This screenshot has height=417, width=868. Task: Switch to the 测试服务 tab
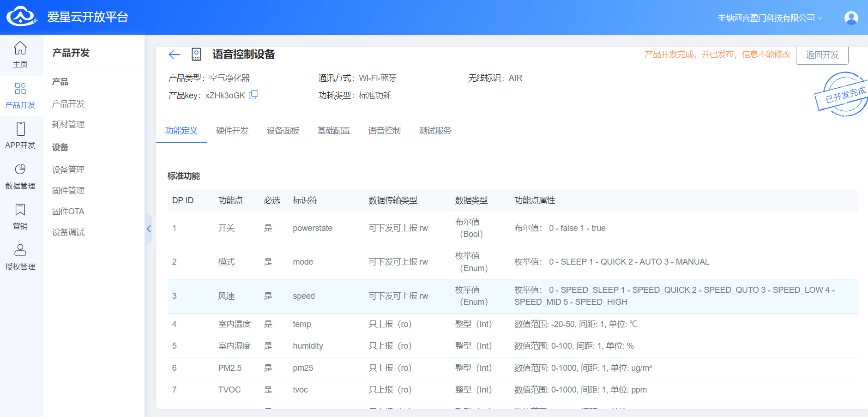click(x=435, y=131)
